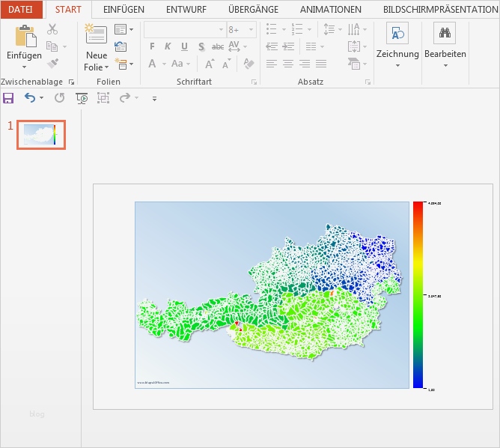This screenshot has width=500, height=448.
Task: Switch to the EINFÜGEN tab
Action: click(x=124, y=9)
